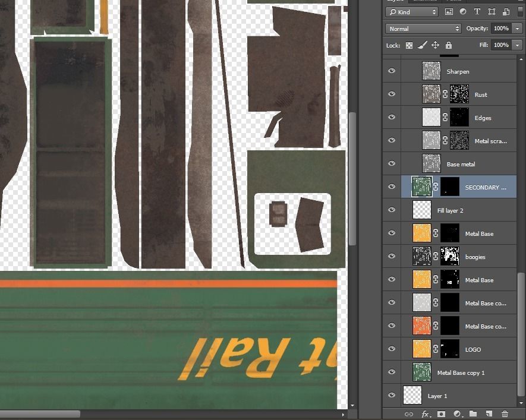Select the Base metal layer name
Screen dimensions: 526x420
461,164
